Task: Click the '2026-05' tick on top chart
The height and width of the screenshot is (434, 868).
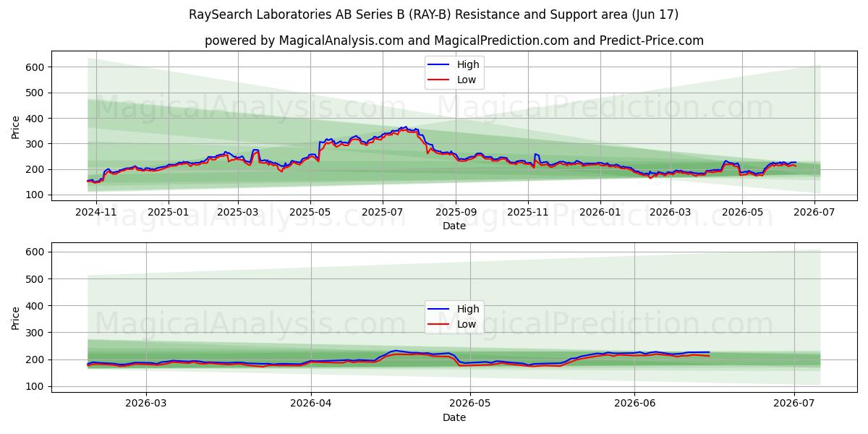Action: pyautogui.click(x=741, y=212)
